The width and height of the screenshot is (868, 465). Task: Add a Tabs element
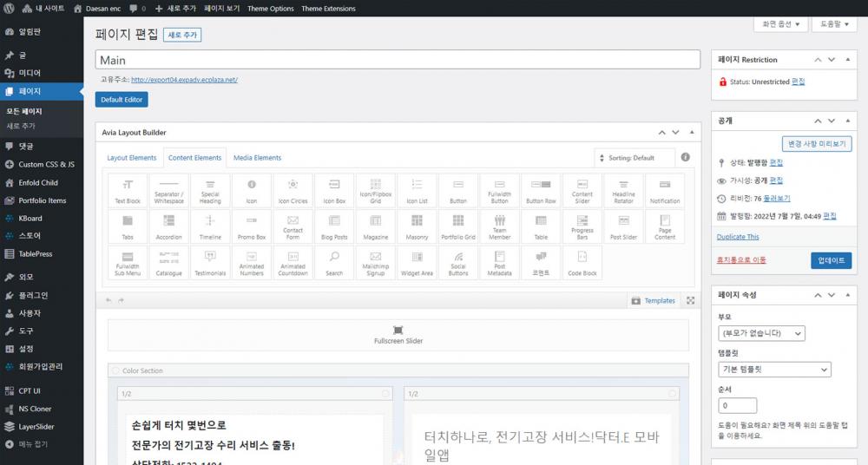coord(128,227)
